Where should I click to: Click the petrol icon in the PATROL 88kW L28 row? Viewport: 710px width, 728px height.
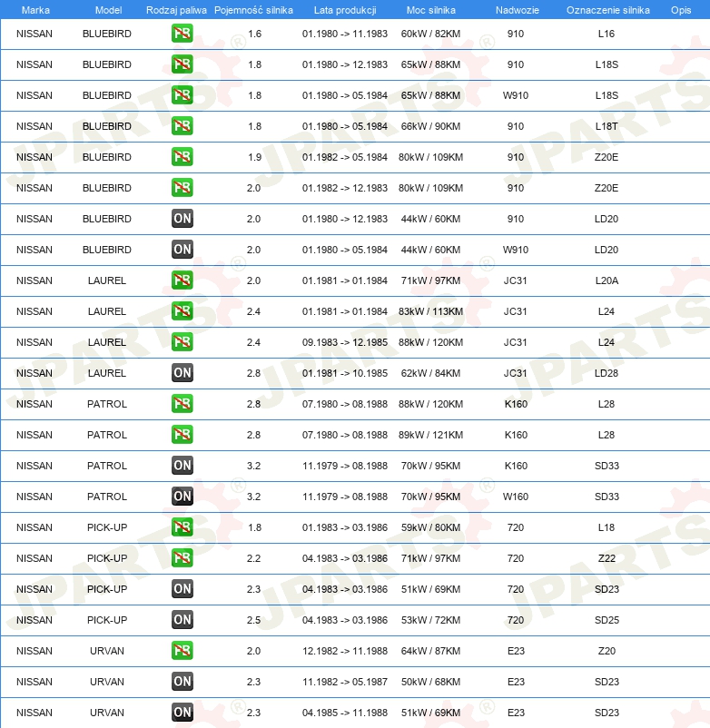[182, 404]
